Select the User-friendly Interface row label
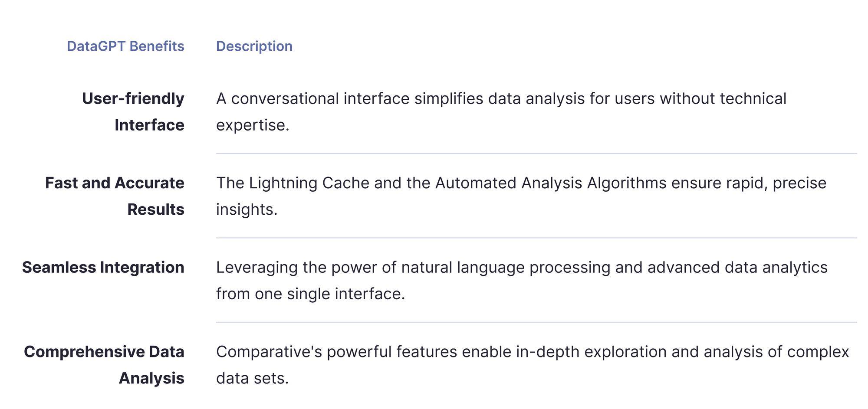Screen dimensions: 868x409 tap(133, 111)
